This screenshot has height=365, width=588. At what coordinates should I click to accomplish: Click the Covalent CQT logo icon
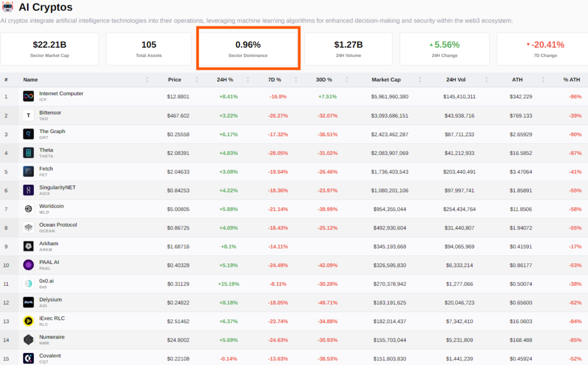28,358
